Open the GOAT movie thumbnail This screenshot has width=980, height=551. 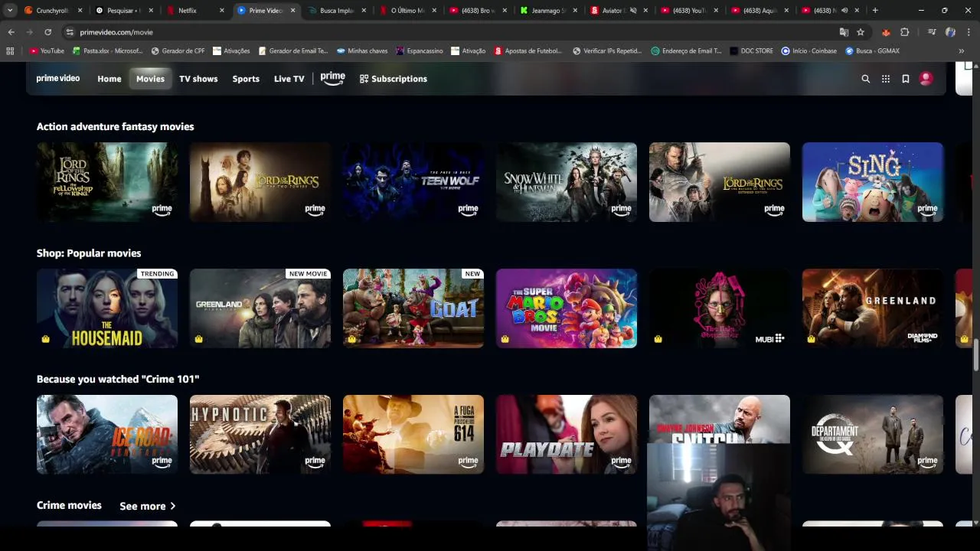(x=413, y=308)
